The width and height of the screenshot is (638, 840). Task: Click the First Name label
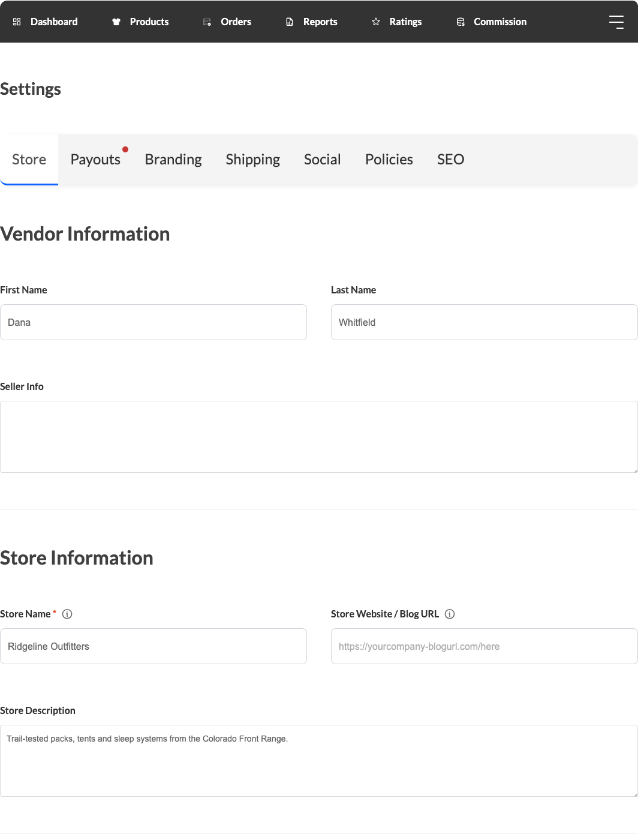tap(23, 290)
